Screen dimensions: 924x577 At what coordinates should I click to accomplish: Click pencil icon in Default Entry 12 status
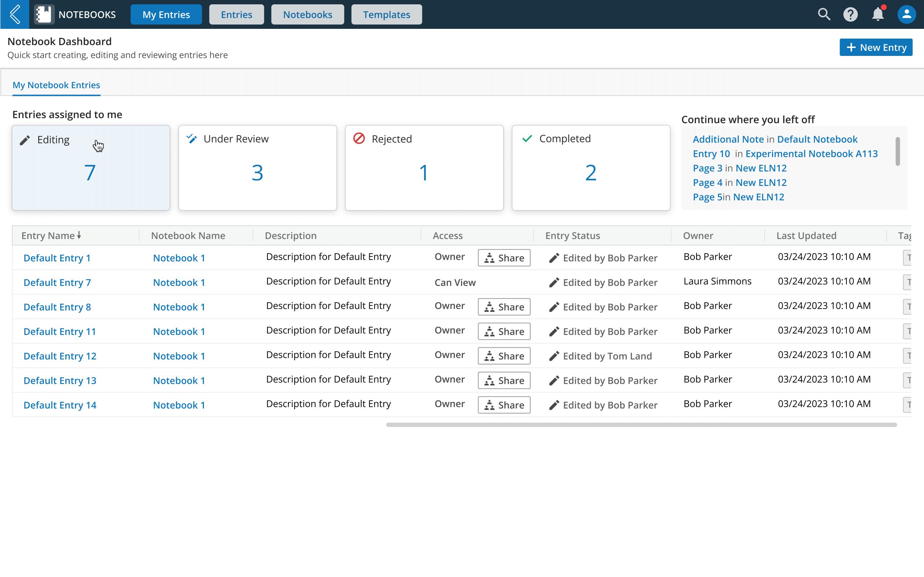554,356
